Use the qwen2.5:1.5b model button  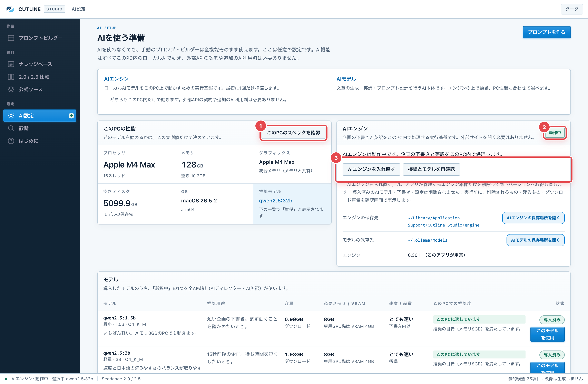pyautogui.click(x=548, y=334)
